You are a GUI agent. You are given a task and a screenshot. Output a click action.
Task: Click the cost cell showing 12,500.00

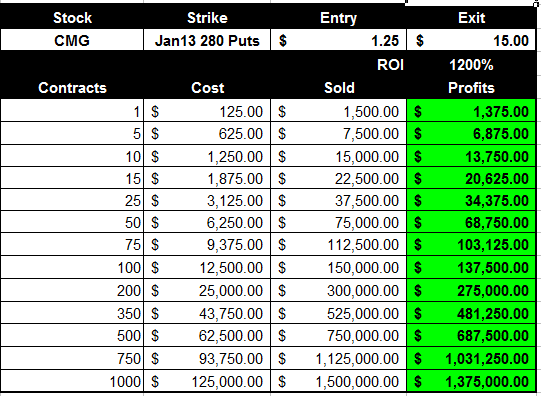[x=207, y=267]
